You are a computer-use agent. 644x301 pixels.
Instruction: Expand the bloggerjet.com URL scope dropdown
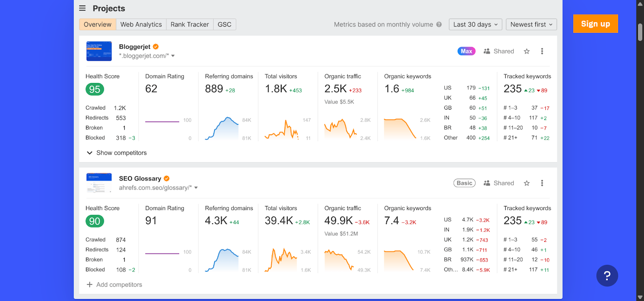click(173, 56)
